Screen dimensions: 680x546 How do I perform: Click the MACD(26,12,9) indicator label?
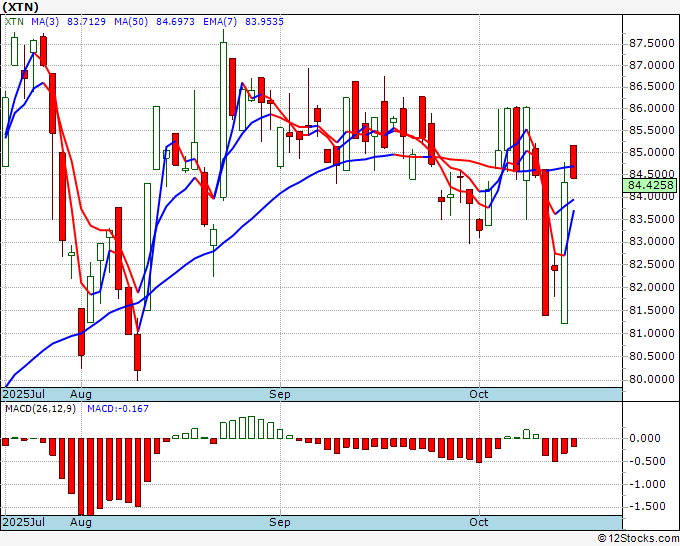40,409
